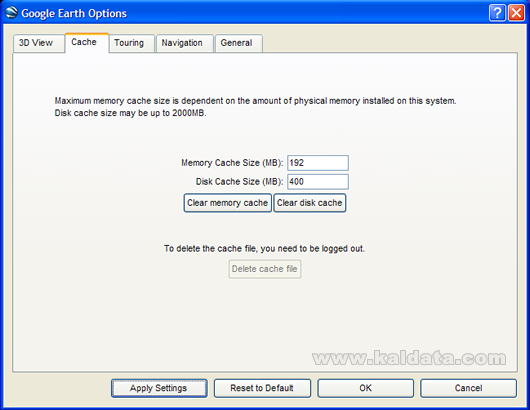Screen dimensions: 530x410
Task: Close the Google Earth Options dialog
Action: [516, 13]
